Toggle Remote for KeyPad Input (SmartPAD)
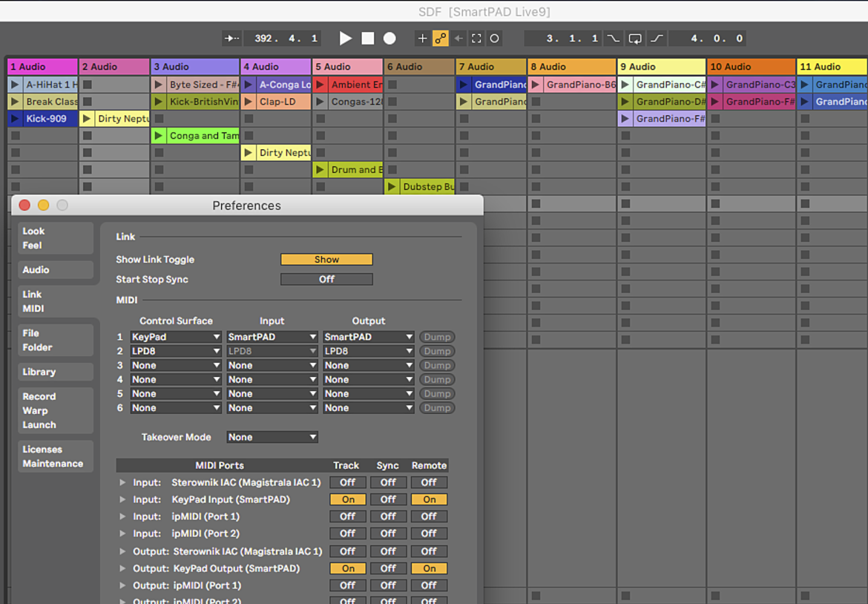 point(429,499)
